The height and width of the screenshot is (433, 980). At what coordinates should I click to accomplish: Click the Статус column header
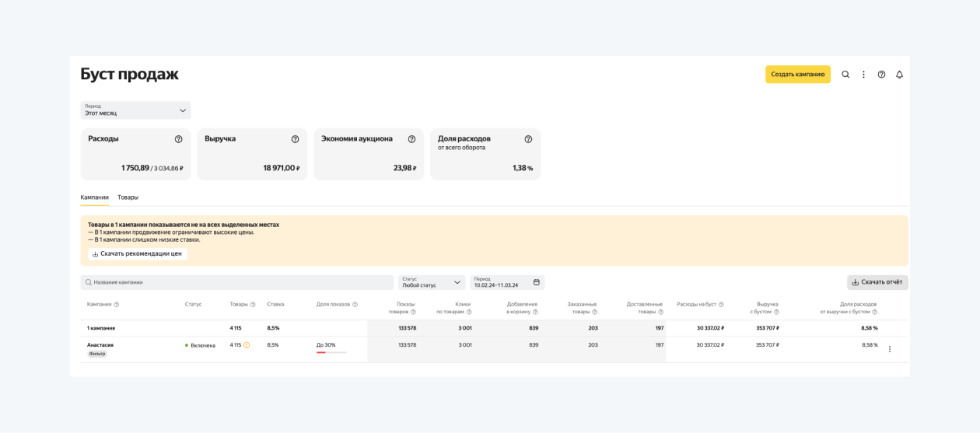[x=193, y=304]
